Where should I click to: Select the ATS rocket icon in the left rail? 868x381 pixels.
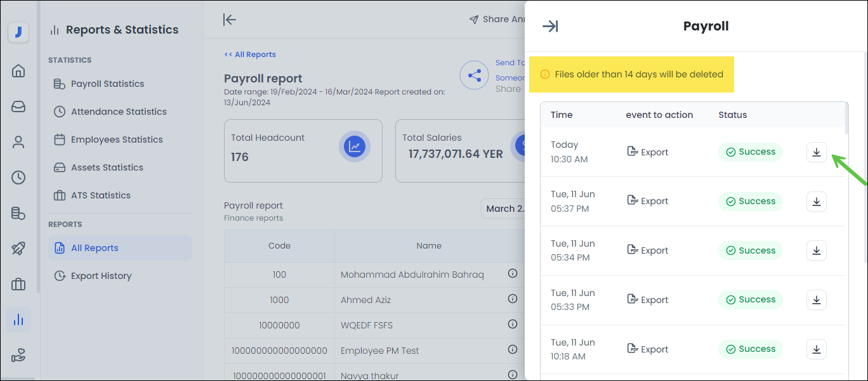(18, 249)
